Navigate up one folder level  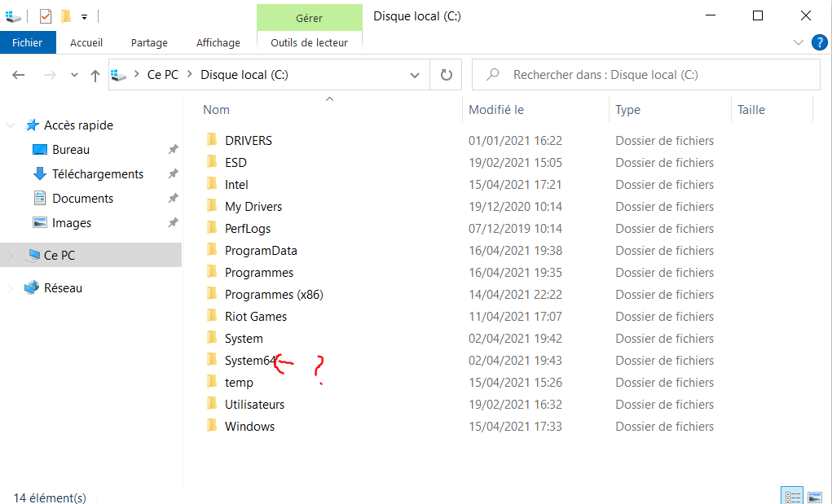coord(95,75)
